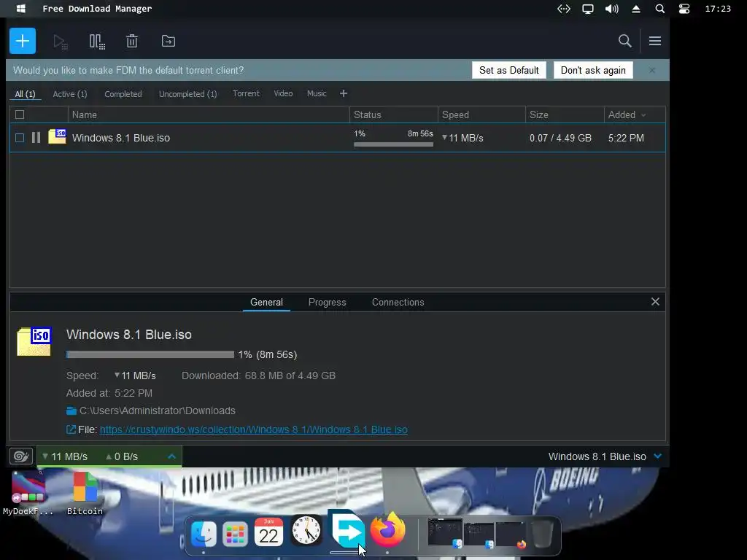Click the ISO file icon in the download row
747x560 pixels.
click(x=57, y=136)
